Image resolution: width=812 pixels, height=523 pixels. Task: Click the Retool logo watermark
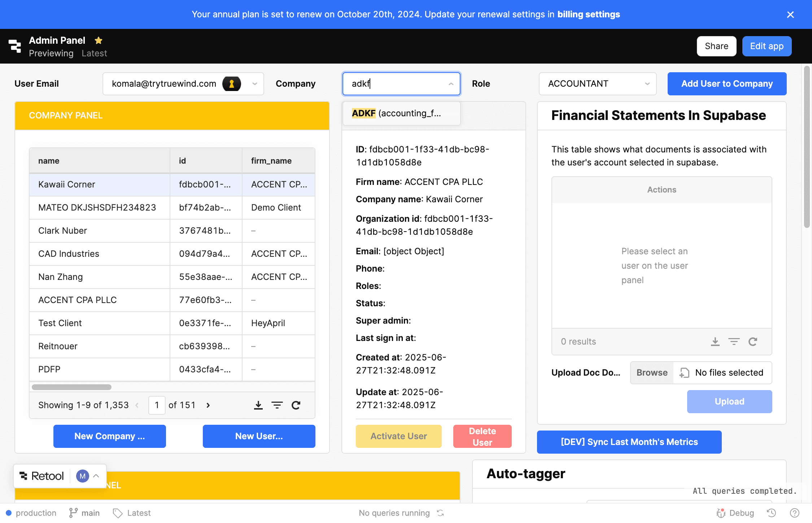coord(41,476)
